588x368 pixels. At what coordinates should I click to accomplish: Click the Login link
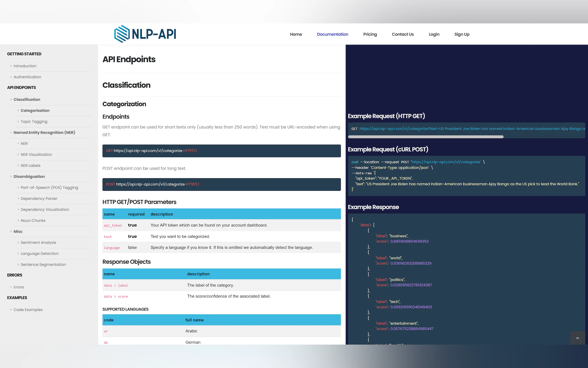coord(434,34)
